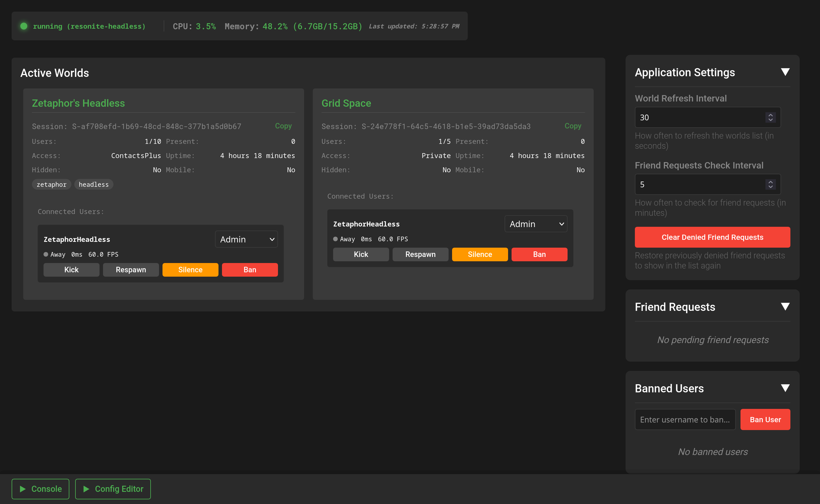Click the green running status indicator dot
The height and width of the screenshot is (504, 820).
[24, 26]
